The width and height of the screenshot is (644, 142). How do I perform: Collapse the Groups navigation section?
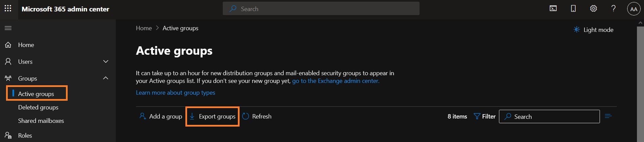(106, 78)
